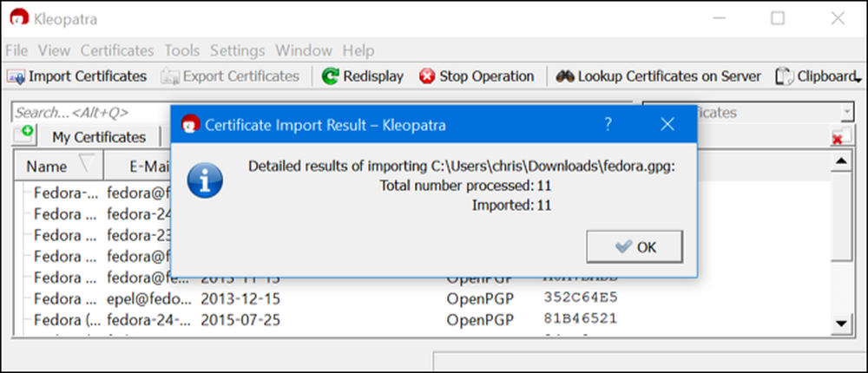Click the key ID 352C64E5

(581, 298)
